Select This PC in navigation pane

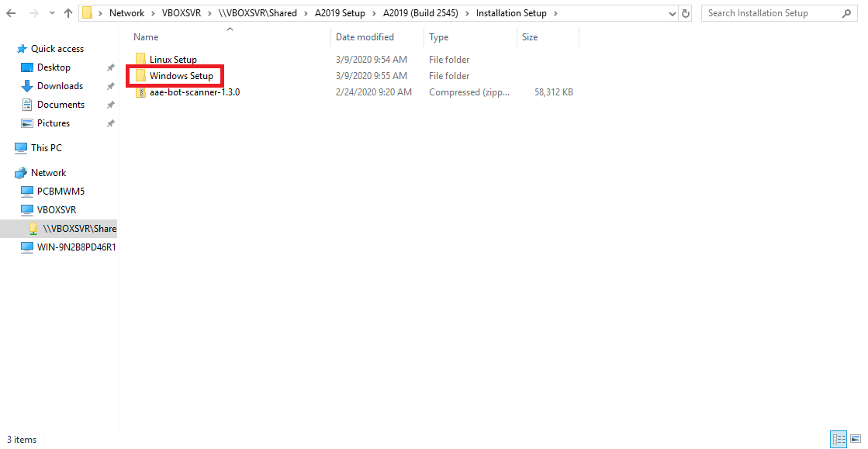tap(46, 148)
